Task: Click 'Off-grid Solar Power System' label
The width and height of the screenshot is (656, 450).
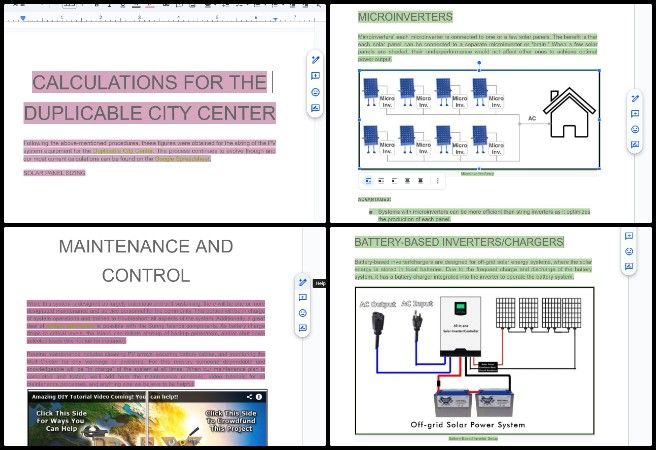Action: (468, 425)
